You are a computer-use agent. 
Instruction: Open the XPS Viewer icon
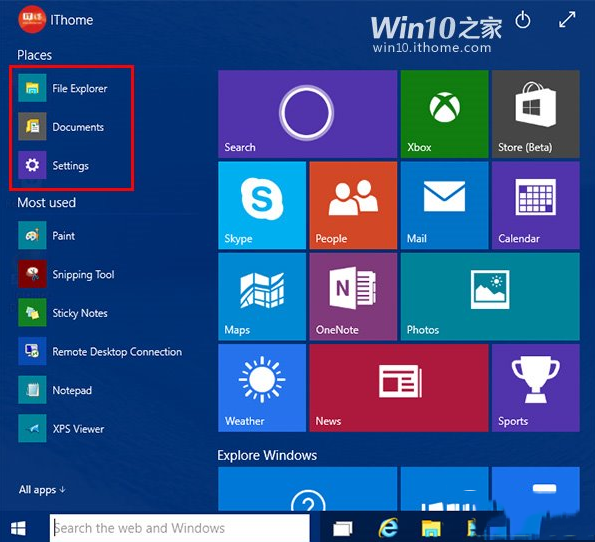[x=32, y=428]
